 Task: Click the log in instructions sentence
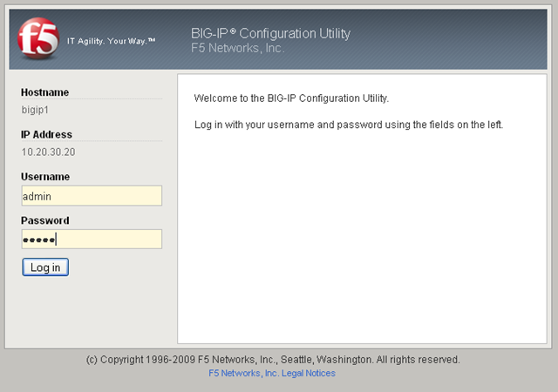click(348, 125)
